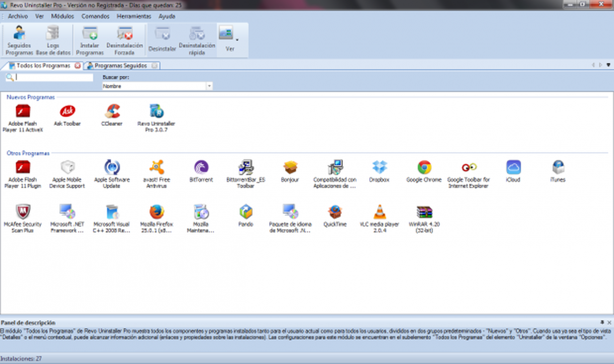Expand the Ver button dropdown arrow

237,40
